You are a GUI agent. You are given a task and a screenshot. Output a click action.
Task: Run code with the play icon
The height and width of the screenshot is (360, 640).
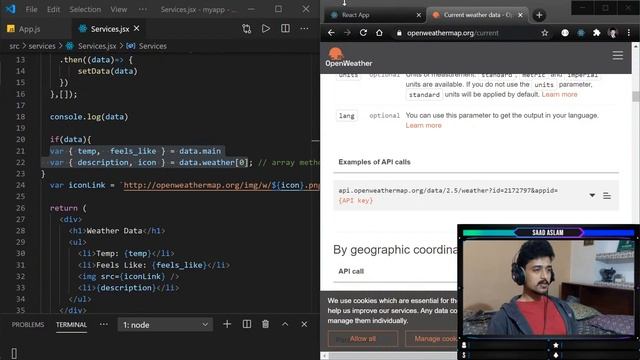(x=266, y=29)
